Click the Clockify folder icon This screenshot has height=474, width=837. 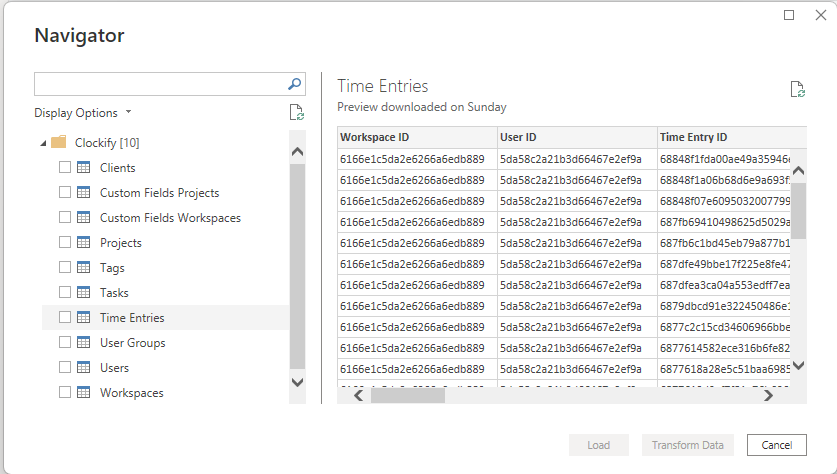tap(59, 143)
